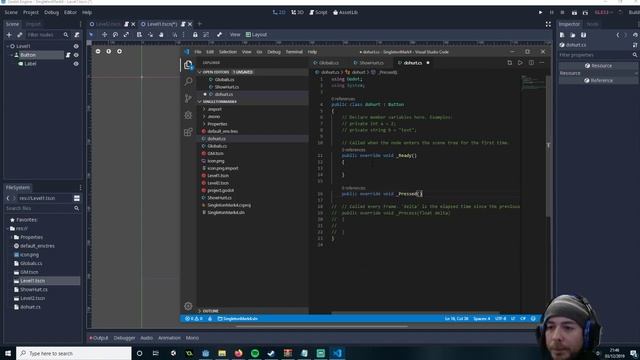Open VS Code Extensions activity icon

[188, 132]
